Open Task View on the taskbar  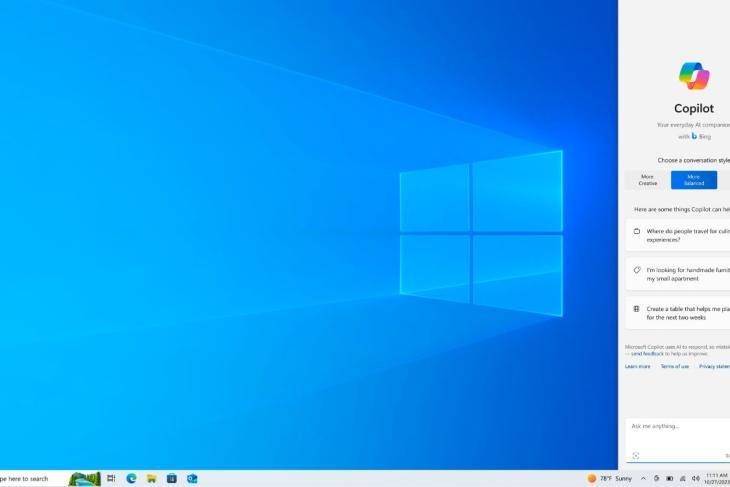coord(111,478)
